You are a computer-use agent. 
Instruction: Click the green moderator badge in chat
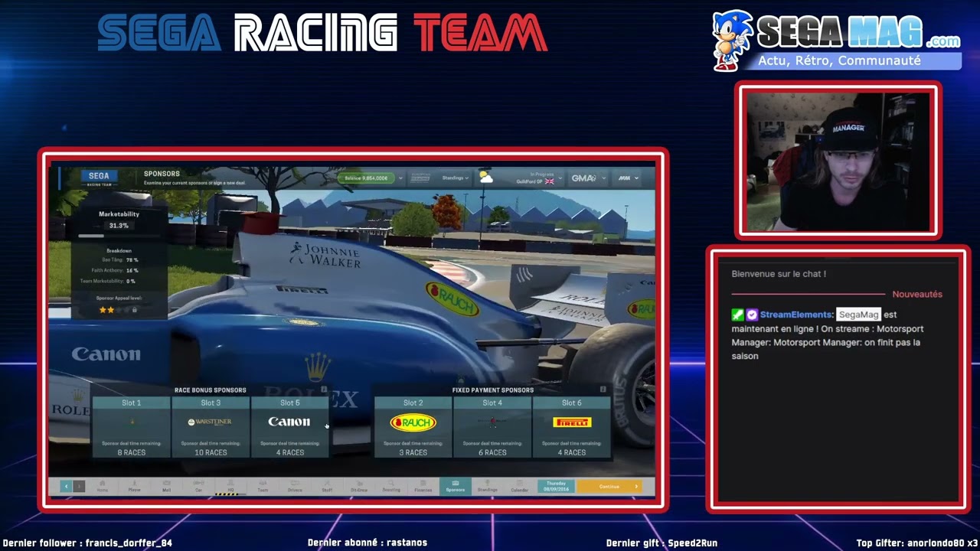[737, 315]
